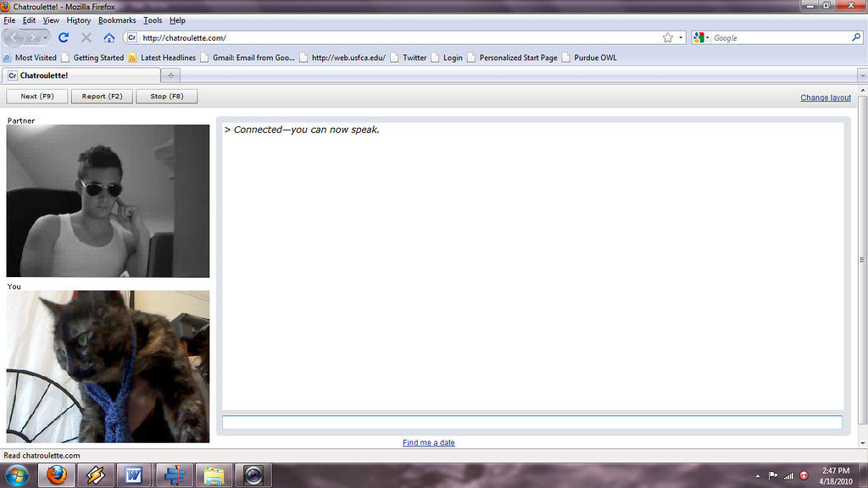The image size is (868, 488).
Task: Open the Purdue OWL bookmark
Action: click(x=590, y=58)
